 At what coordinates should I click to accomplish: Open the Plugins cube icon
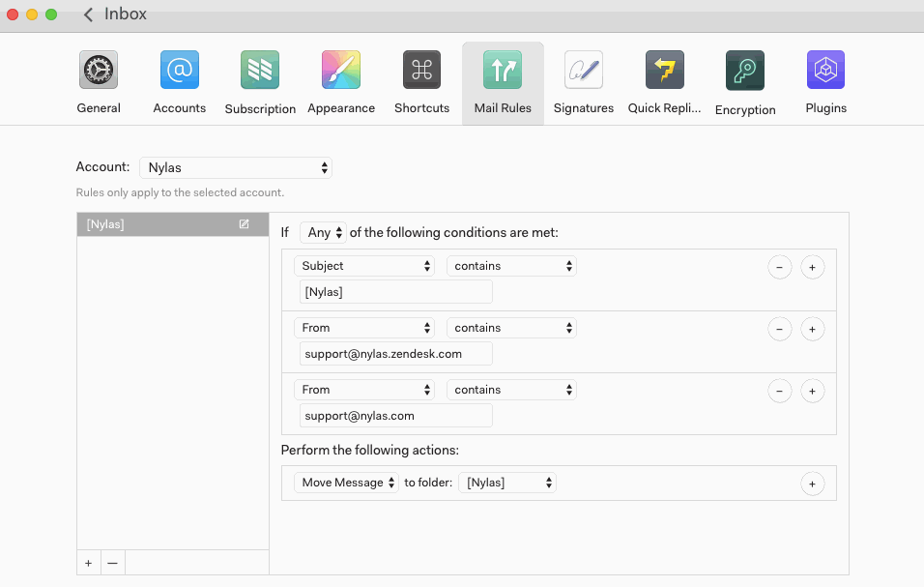click(825, 71)
